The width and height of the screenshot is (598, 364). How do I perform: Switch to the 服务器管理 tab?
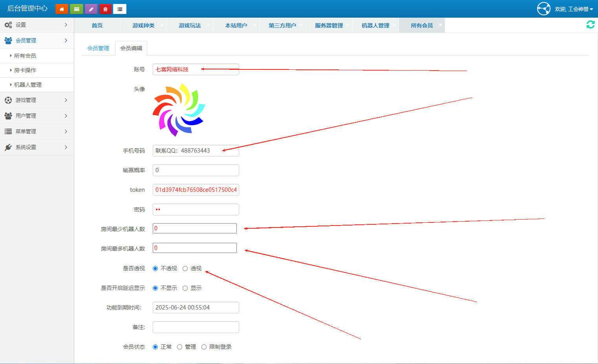pyautogui.click(x=328, y=25)
